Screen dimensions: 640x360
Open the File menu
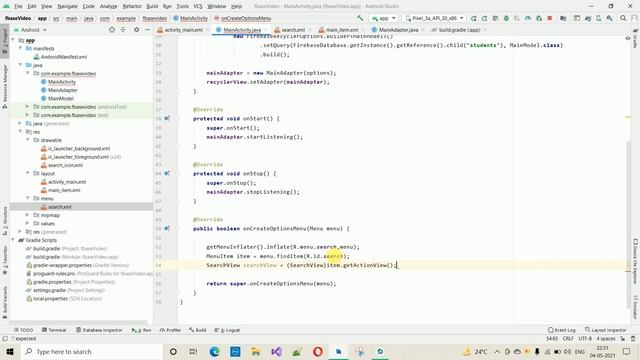click(x=18, y=6)
